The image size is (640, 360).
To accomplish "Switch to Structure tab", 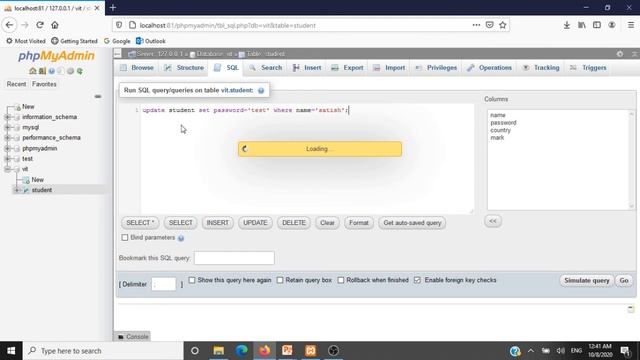I will click(184, 68).
